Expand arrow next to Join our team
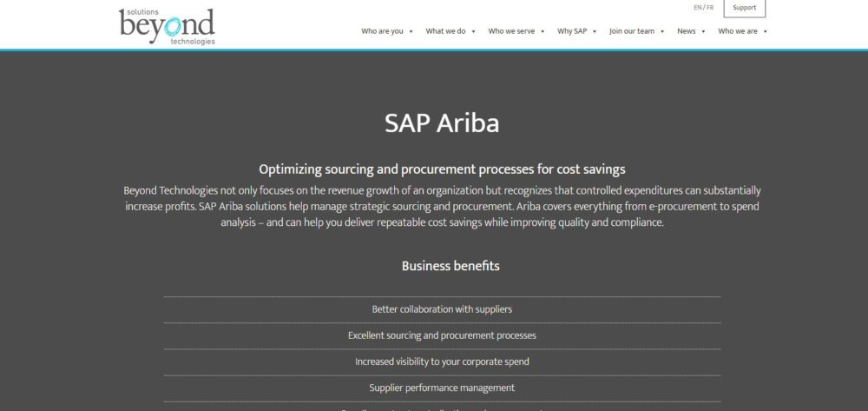The image size is (868, 411). [662, 31]
